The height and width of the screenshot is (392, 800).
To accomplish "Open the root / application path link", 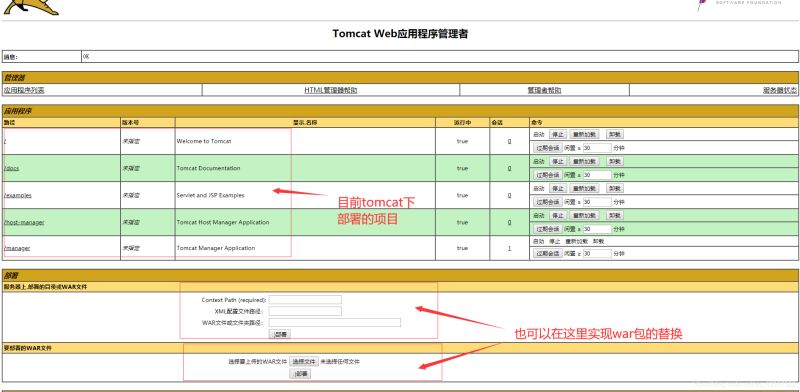I will point(5,141).
